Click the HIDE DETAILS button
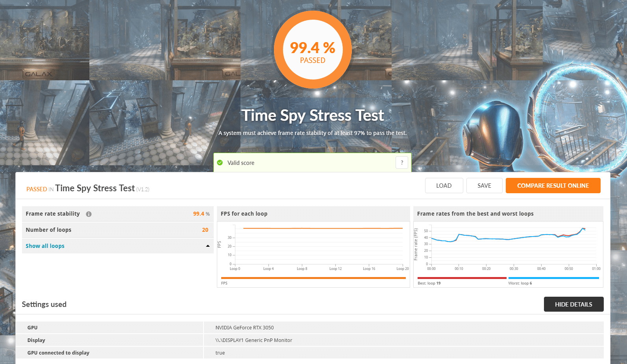The image size is (627, 364). coord(573,304)
